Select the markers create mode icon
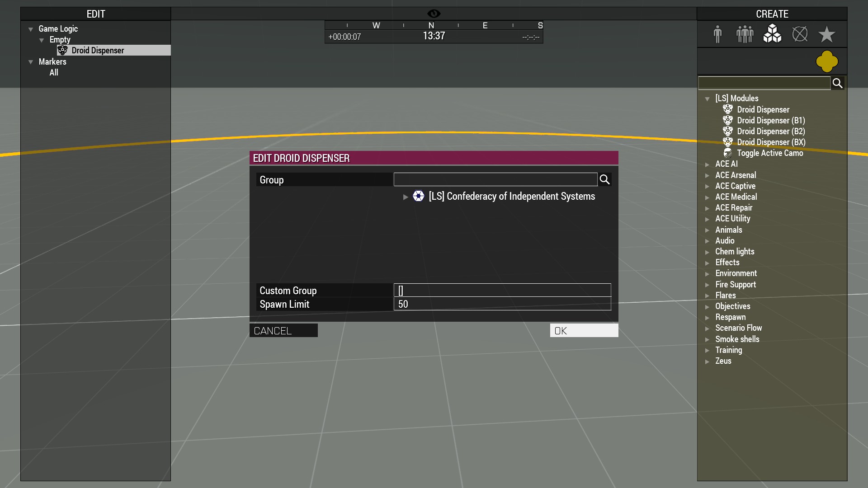This screenshot has width=868, height=488. click(x=800, y=34)
